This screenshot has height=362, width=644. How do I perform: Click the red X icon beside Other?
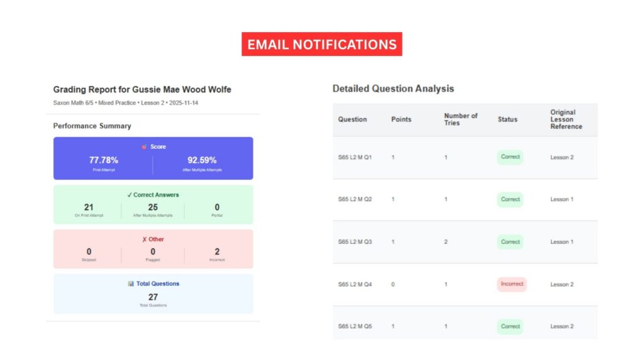(144, 239)
